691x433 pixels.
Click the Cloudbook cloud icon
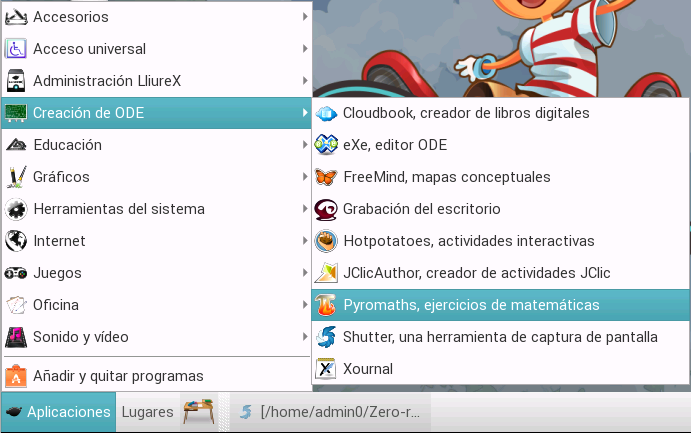click(326, 113)
